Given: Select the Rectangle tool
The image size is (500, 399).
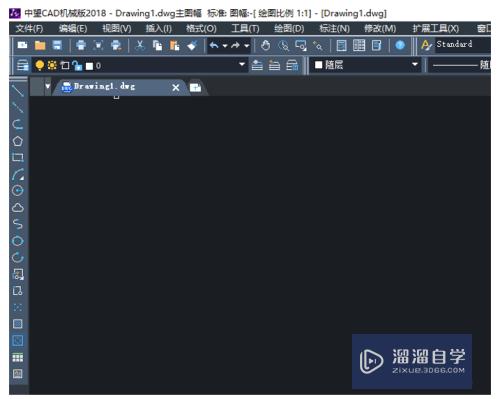Looking at the screenshot, I should click(18, 157).
